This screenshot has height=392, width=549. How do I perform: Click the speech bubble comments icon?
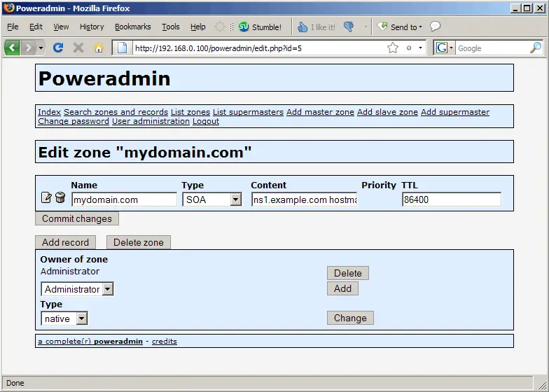436,27
